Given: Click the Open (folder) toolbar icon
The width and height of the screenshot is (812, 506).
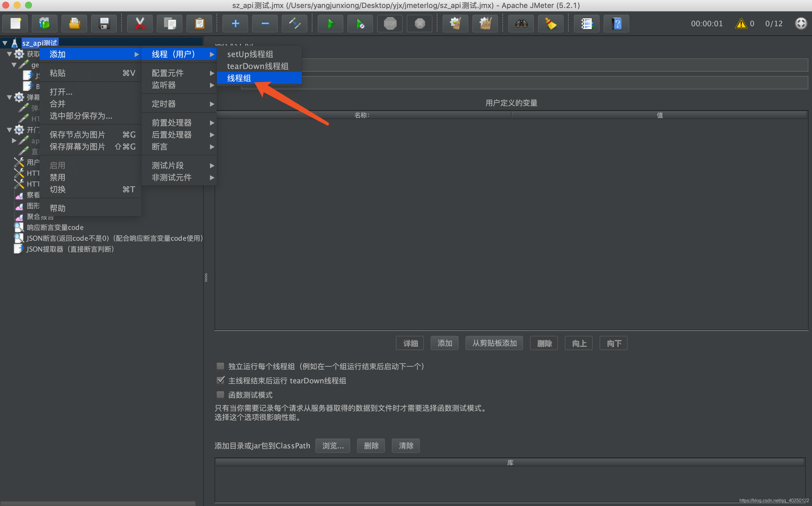Looking at the screenshot, I should 74,23.
